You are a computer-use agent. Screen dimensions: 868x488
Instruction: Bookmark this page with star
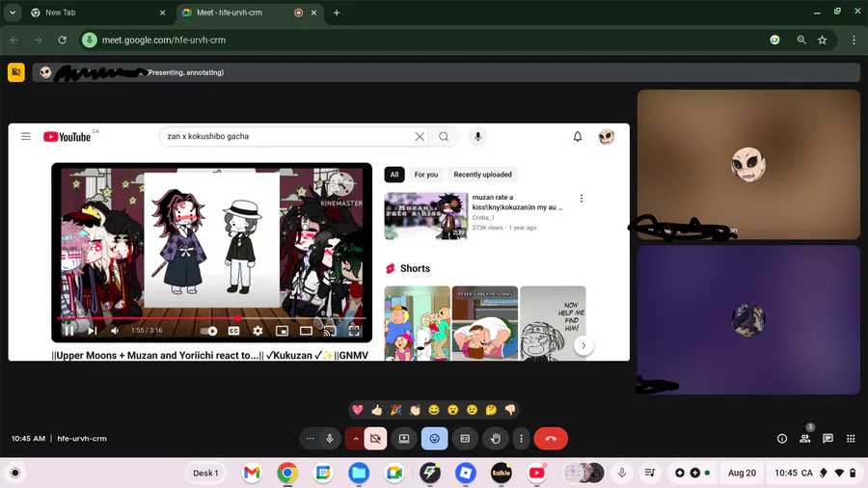point(823,40)
